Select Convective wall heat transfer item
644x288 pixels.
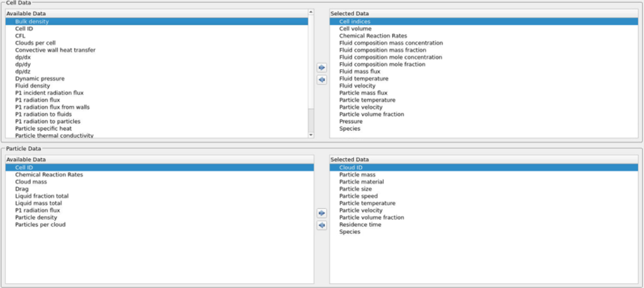(55, 50)
